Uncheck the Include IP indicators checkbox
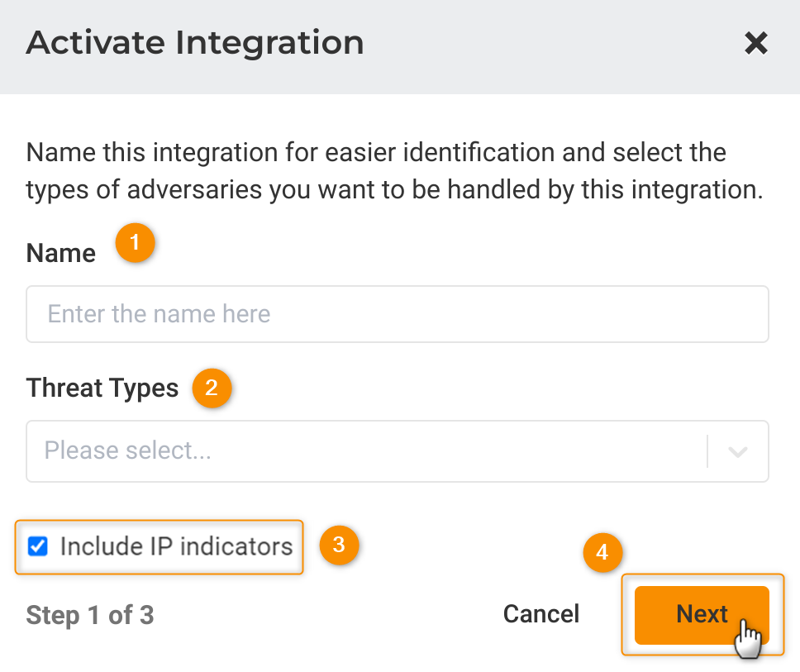This screenshot has height=672, width=800. pyautogui.click(x=38, y=546)
